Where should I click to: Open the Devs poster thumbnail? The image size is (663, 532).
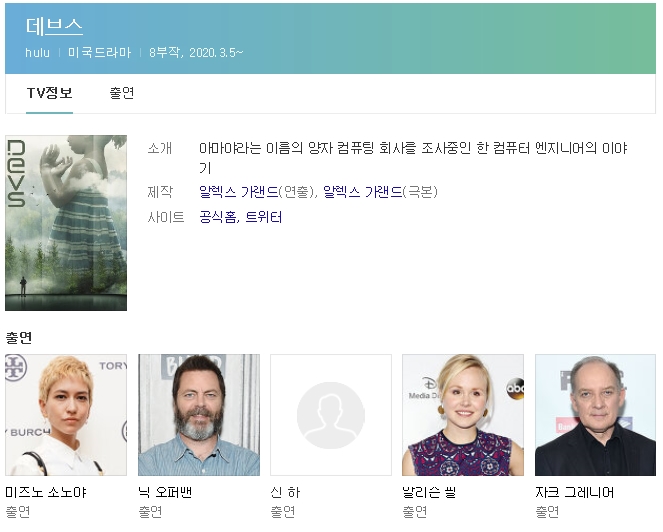(x=66, y=223)
